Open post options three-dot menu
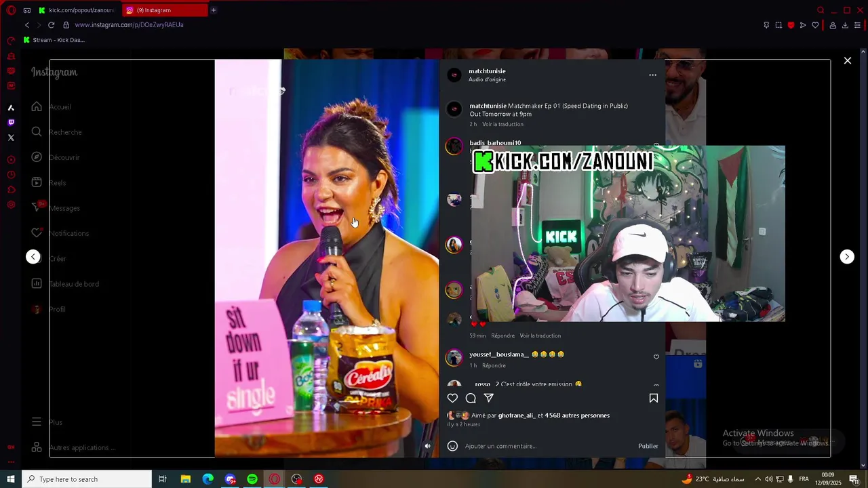The height and width of the screenshot is (488, 868). 652,75
